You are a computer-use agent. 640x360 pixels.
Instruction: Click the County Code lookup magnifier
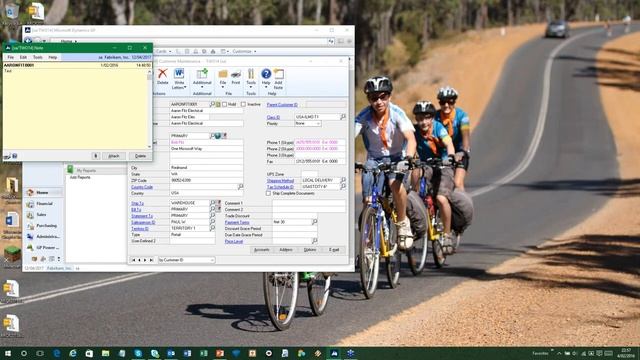pos(240,187)
